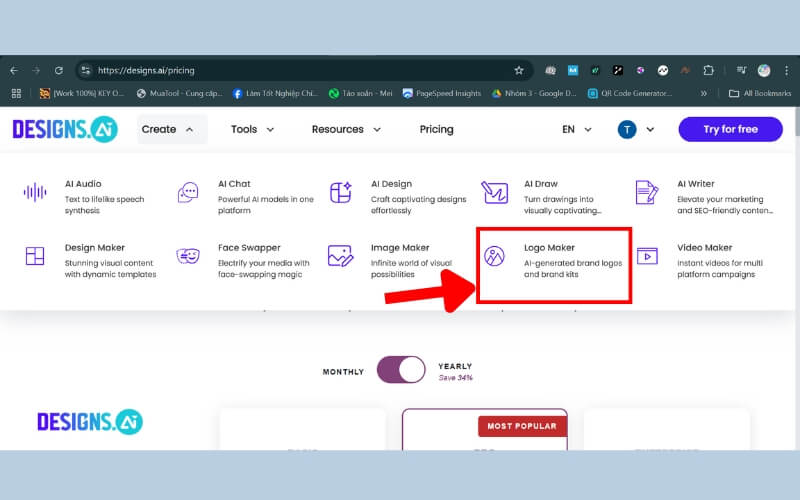Image resolution: width=800 pixels, height=500 pixels.
Task: Click the Design Maker grid icon
Action: click(x=35, y=256)
